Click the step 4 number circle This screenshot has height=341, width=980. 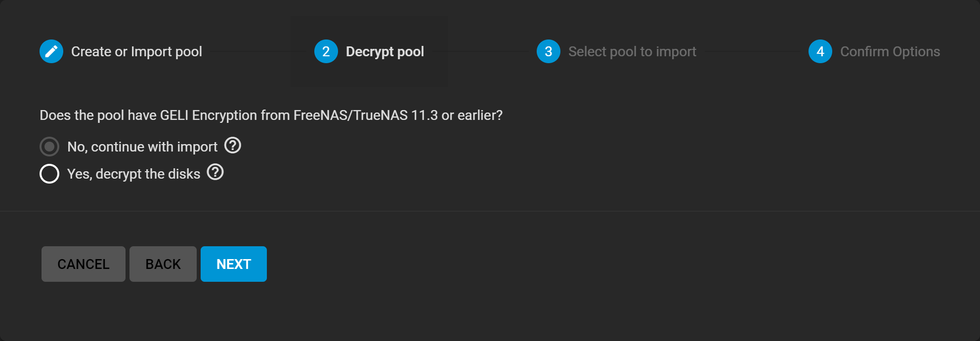(820, 51)
